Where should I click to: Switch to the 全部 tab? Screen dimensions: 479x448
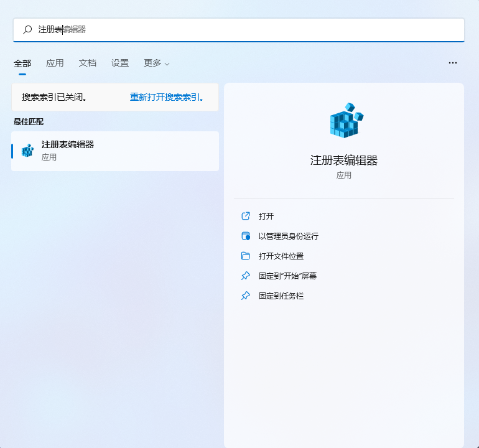[22, 63]
